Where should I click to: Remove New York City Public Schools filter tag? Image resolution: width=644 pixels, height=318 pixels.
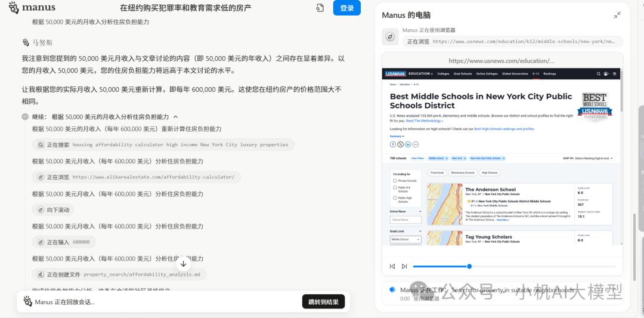(503, 158)
